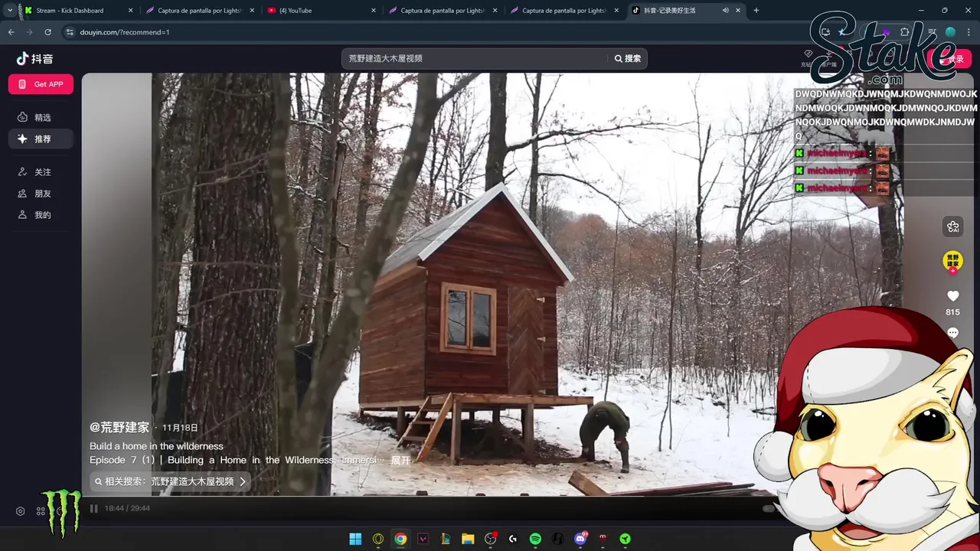Click the 18:44 / 29:44 time display

point(127,508)
